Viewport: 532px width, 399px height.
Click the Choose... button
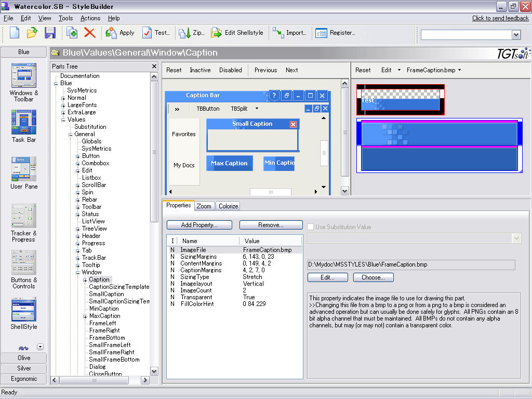pos(373,277)
